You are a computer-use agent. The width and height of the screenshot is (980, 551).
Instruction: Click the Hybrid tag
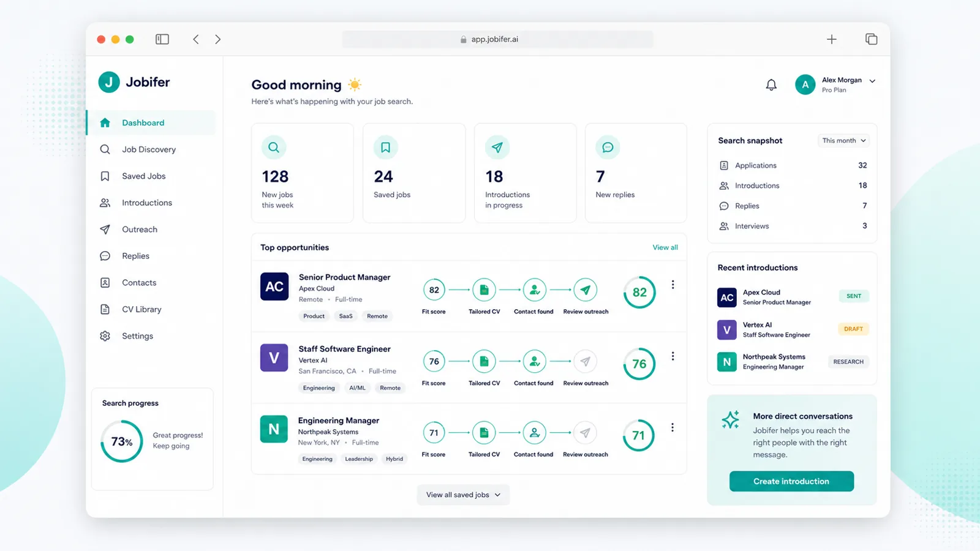394,459
